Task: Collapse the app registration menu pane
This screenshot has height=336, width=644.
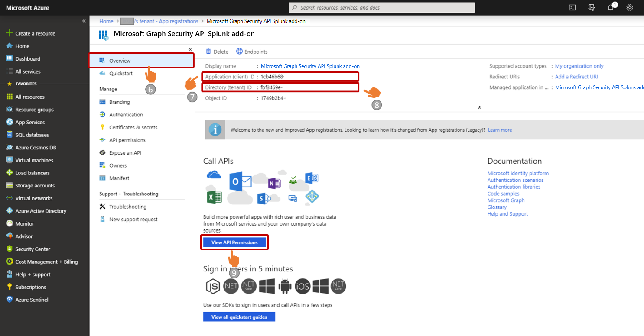Action: [190, 49]
